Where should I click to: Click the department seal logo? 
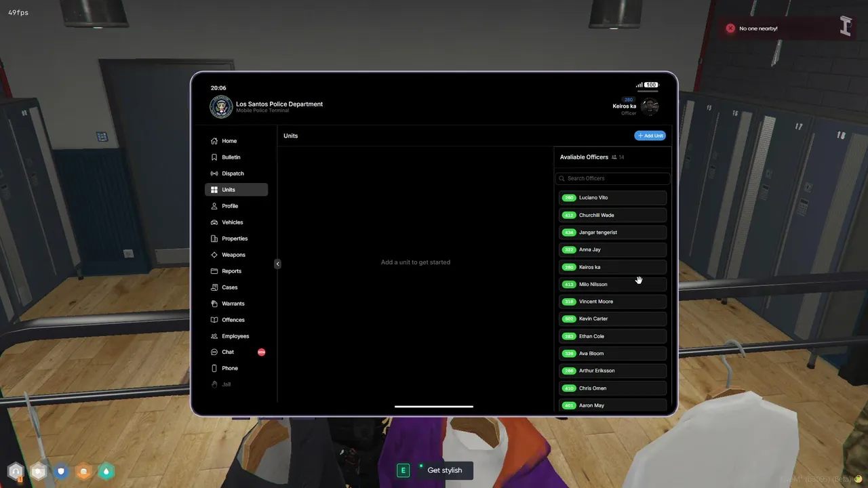pyautogui.click(x=221, y=107)
